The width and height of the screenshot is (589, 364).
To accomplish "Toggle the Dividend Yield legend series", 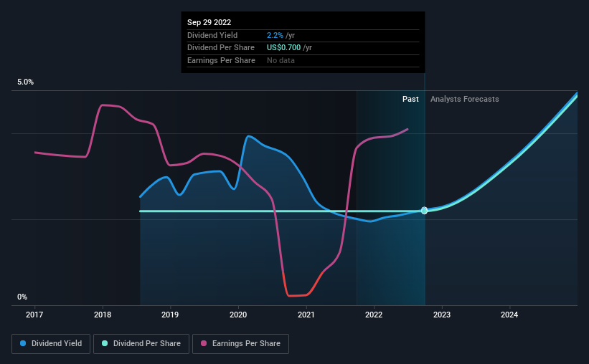I will pyautogui.click(x=51, y=344).
